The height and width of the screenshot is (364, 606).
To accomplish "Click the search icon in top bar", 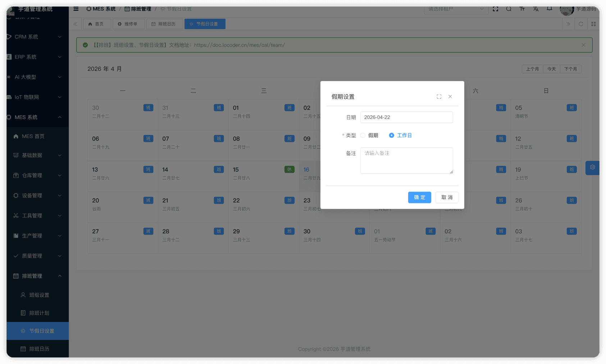I will click(509, 9).
